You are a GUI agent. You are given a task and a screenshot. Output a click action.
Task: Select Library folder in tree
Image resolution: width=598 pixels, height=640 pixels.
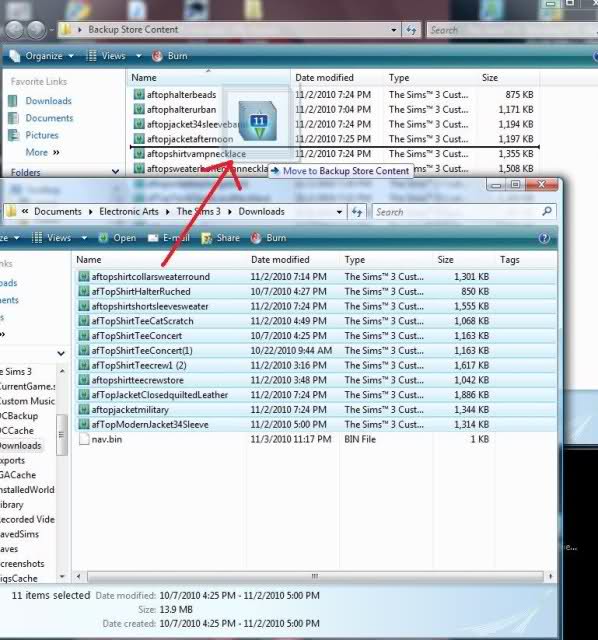pos(11,504)
